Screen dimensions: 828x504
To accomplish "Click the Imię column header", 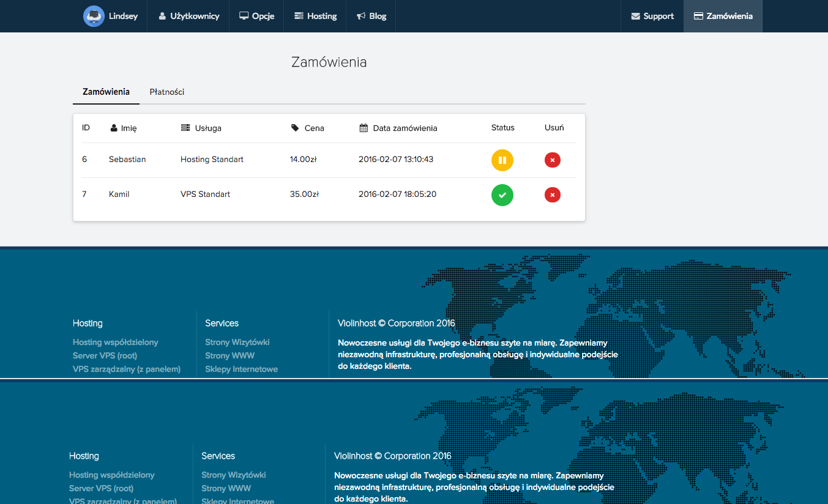I will tap(123, 128).
